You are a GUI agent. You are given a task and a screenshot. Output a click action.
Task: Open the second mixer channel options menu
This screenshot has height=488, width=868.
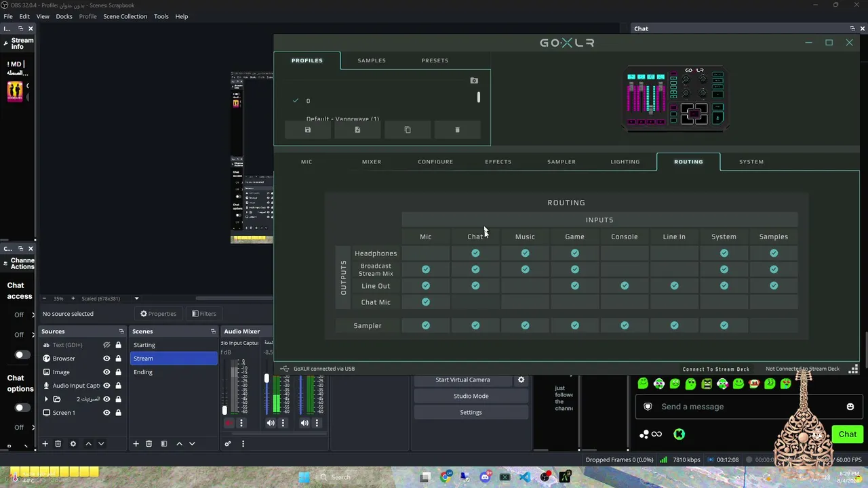(x=283, y=424)
